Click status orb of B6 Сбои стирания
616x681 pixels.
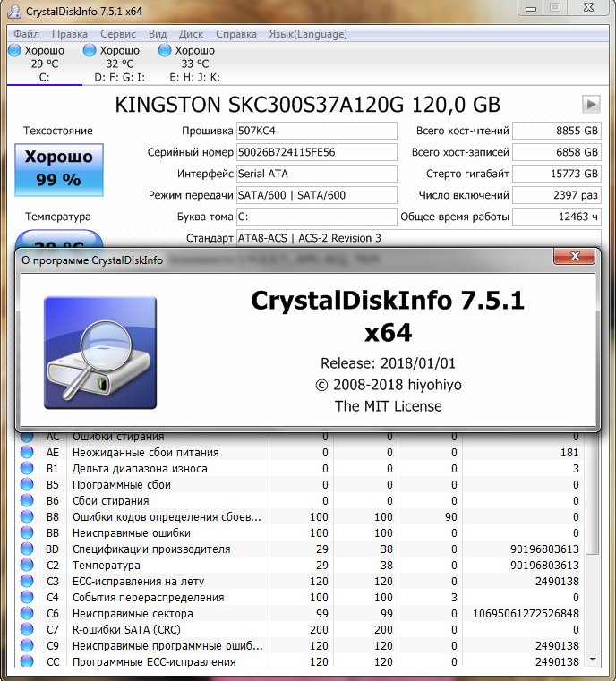pos(27,500)
